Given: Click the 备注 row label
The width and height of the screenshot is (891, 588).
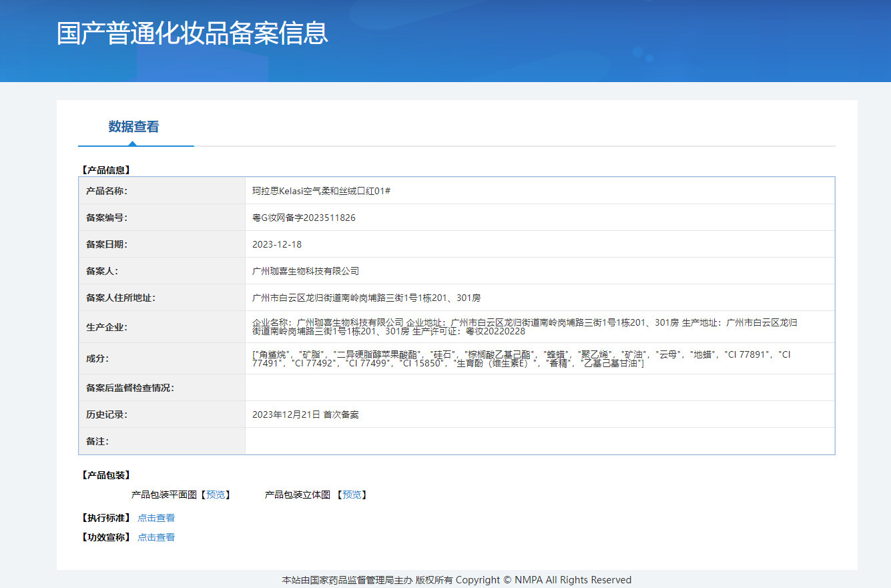Looking at the screenshot, I should pyautogui.click(x=97, y=441).
